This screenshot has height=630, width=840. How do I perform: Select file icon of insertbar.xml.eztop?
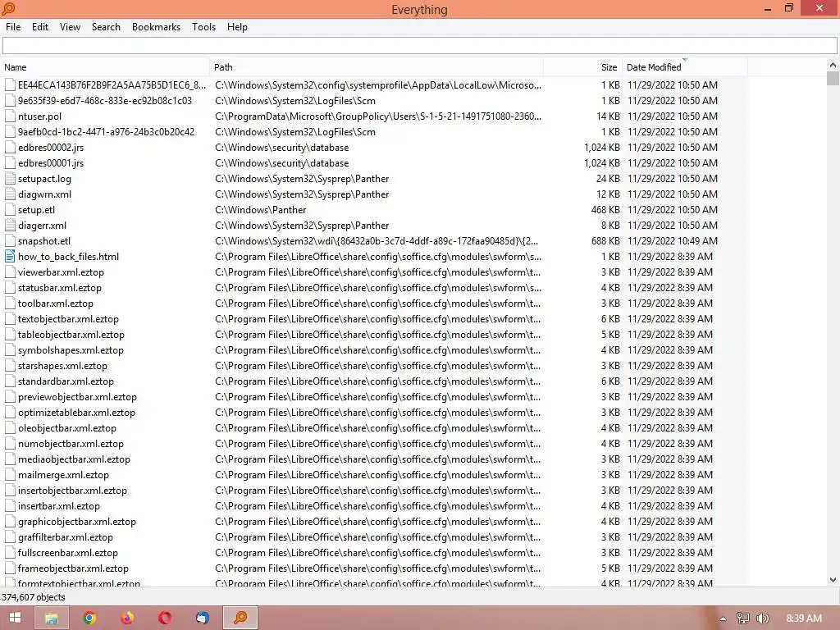[10, 505]
